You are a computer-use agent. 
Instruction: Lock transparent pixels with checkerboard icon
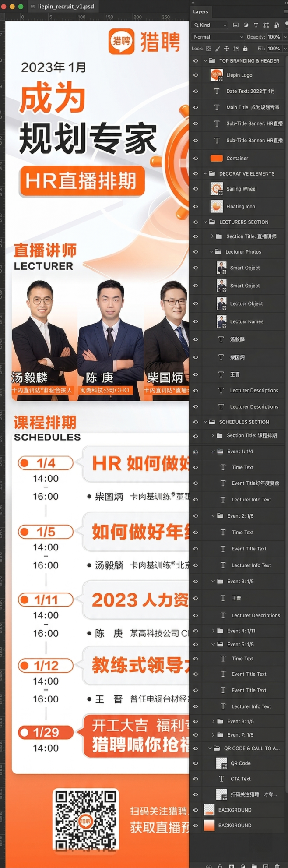click(x=209, y=49)
